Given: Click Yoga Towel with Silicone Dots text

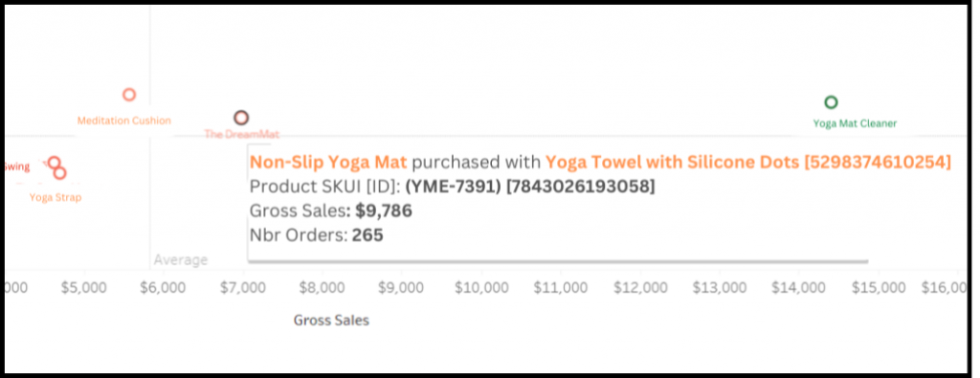Looking at the screenshot, I should coord(672,163).
